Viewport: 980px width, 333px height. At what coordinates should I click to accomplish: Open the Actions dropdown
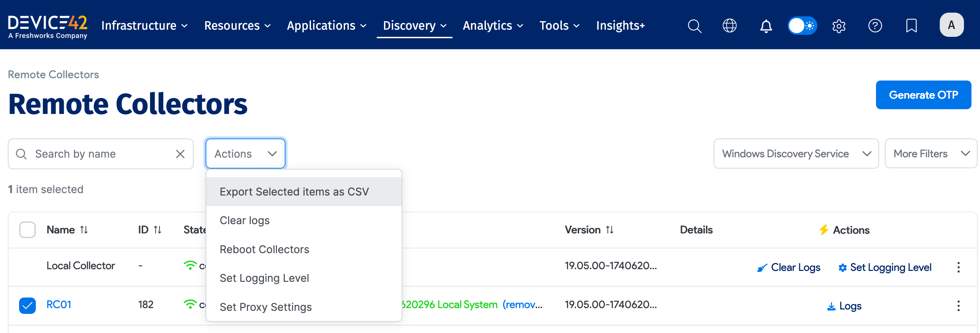pos(244,154)
